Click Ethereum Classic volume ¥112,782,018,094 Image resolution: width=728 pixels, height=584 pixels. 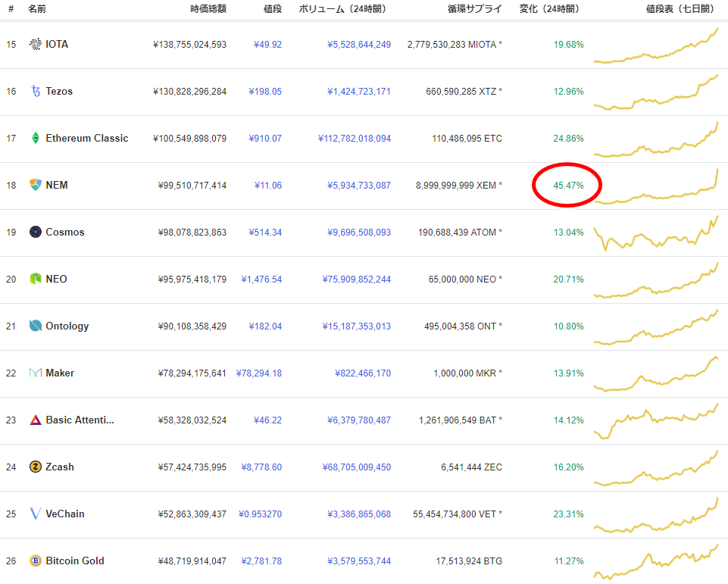coord(355,139)
